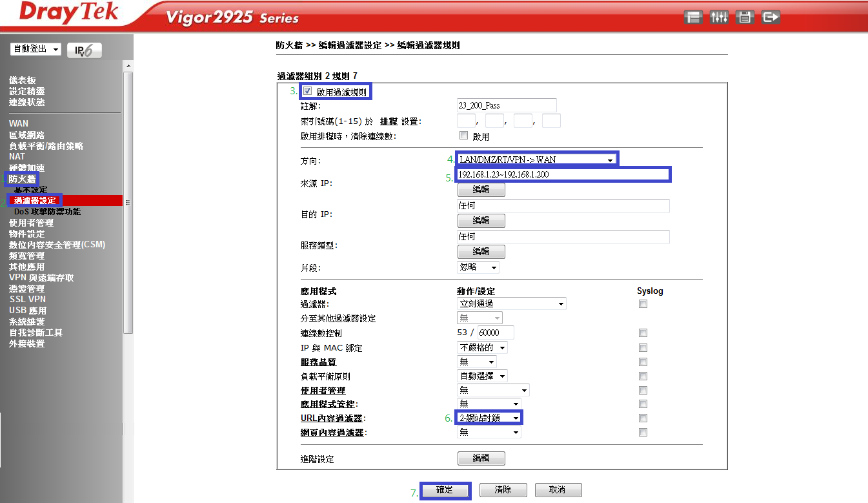Check Syslog box for 服務品質 row
This screenshot has height=503, width=868.
643,362
